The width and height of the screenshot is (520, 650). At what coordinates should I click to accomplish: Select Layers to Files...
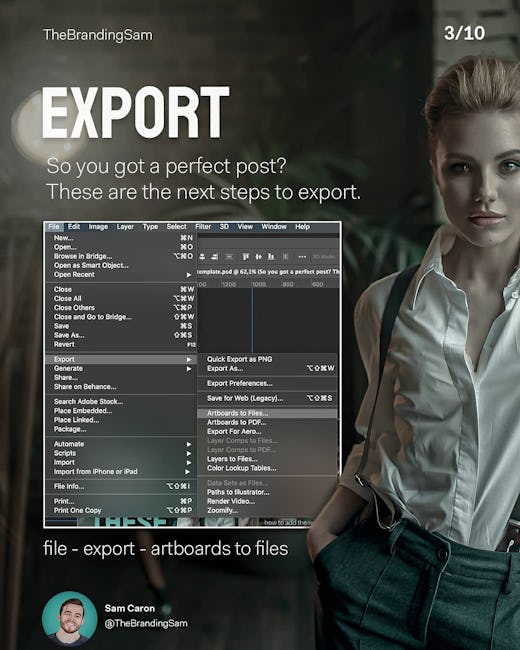coord(267,459)
